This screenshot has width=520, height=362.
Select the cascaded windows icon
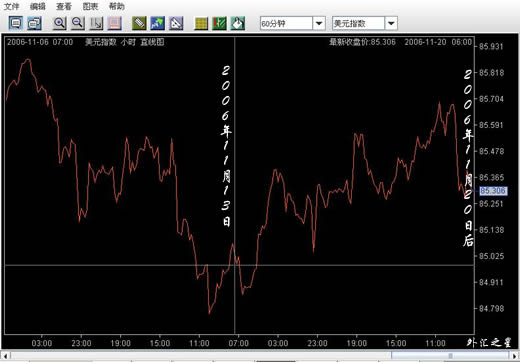(x=34, y=23)
